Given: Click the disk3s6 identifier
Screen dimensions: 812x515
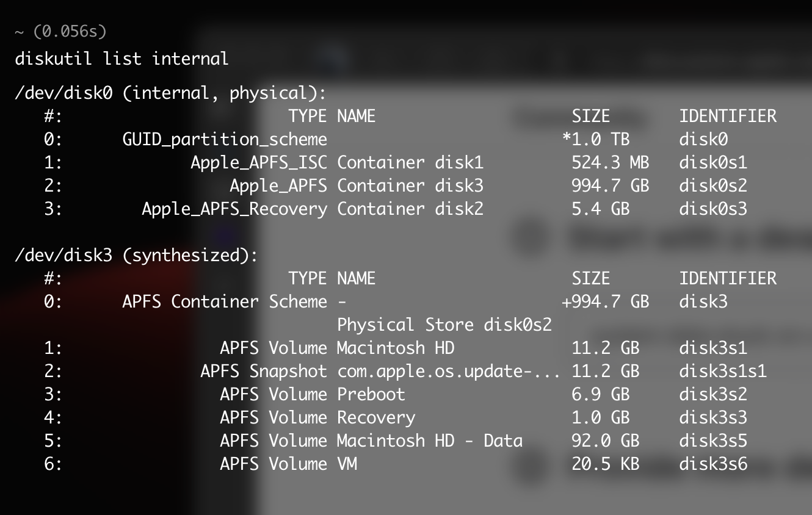Looking at the screenshot, I should 713,464.
